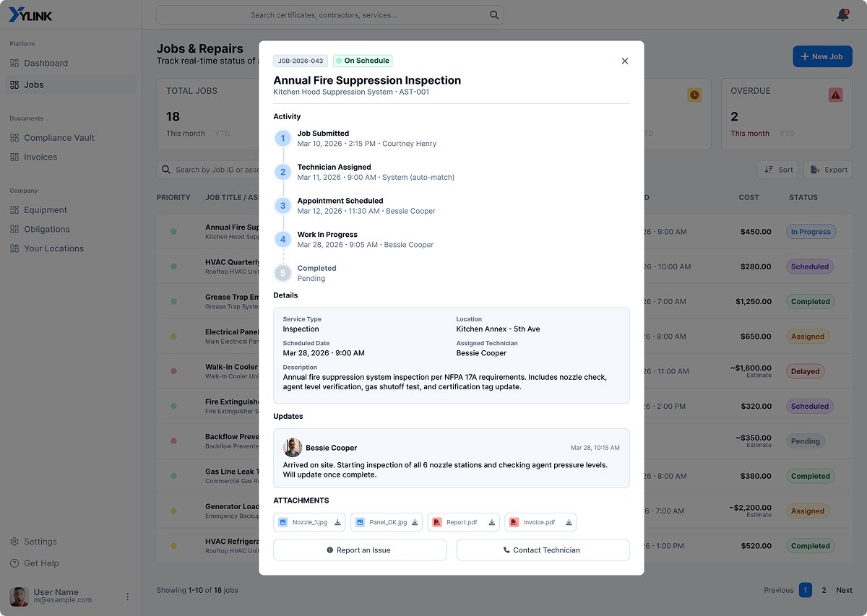Open Jobs in the sidebar
This screenshot has height=616, width=867.
coord(71,84)
